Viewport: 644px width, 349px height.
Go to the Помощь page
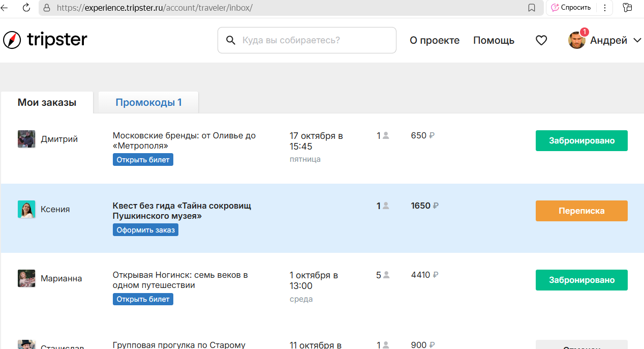point(494,40)
